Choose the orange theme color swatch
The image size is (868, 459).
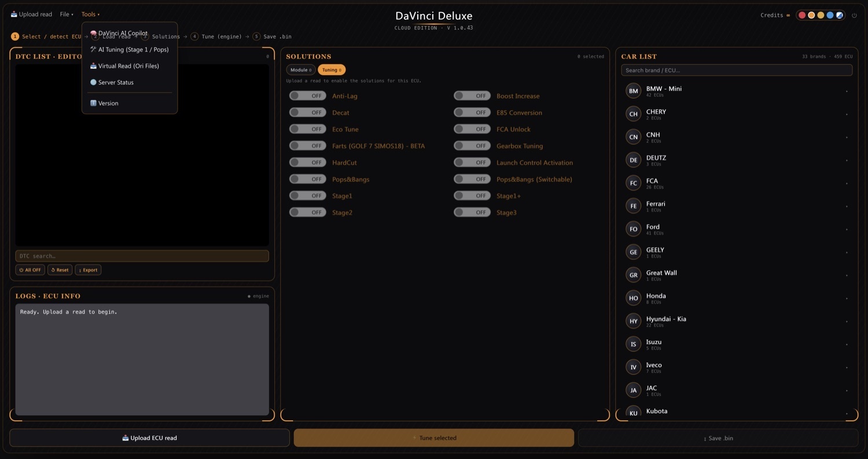811,16
